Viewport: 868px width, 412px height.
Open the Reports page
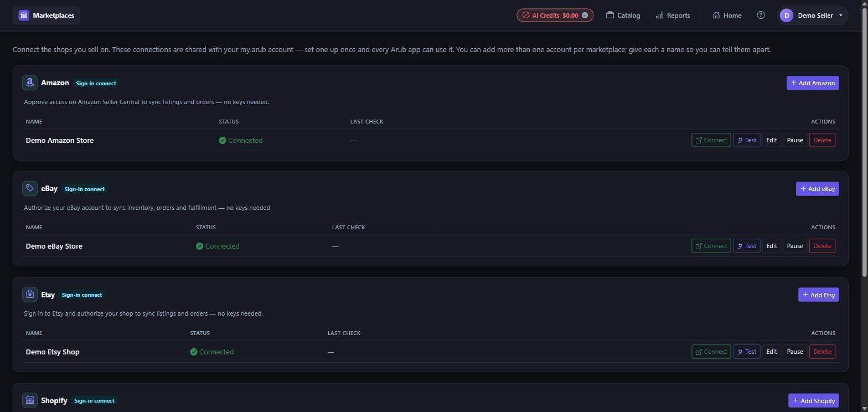(x=673, y=16)
